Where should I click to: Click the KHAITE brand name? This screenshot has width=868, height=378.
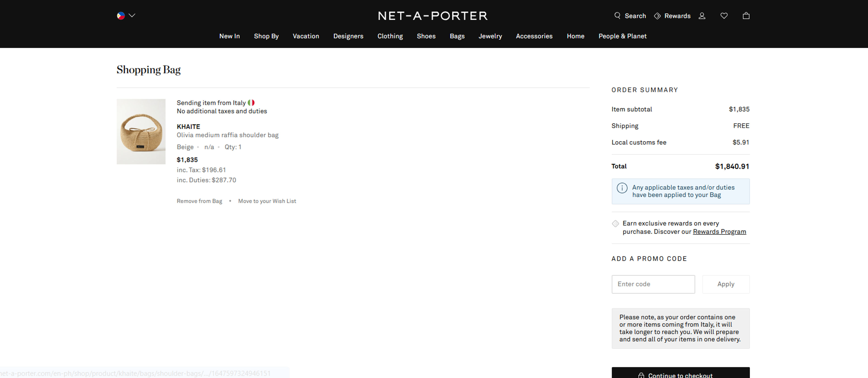point(188,126)
